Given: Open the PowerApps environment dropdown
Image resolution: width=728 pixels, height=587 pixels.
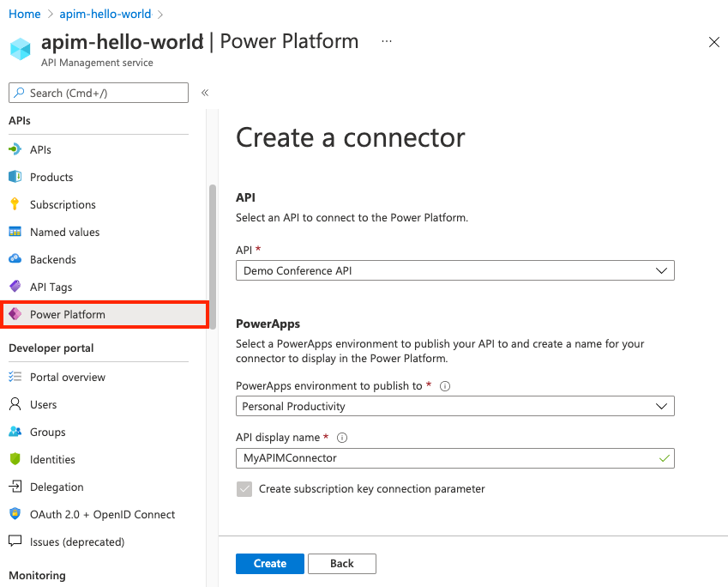Looking at the screenshot, I should coord(454,406).
